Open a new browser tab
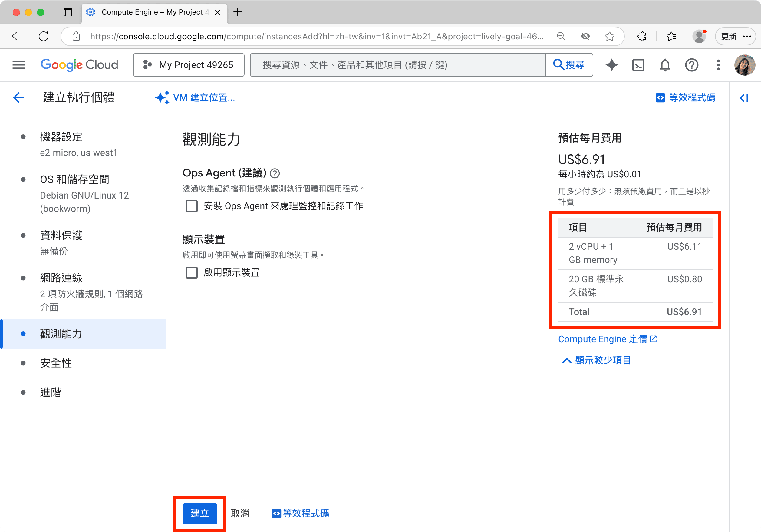The width and height of the screenshot is (761, 532). coord(238,12)
